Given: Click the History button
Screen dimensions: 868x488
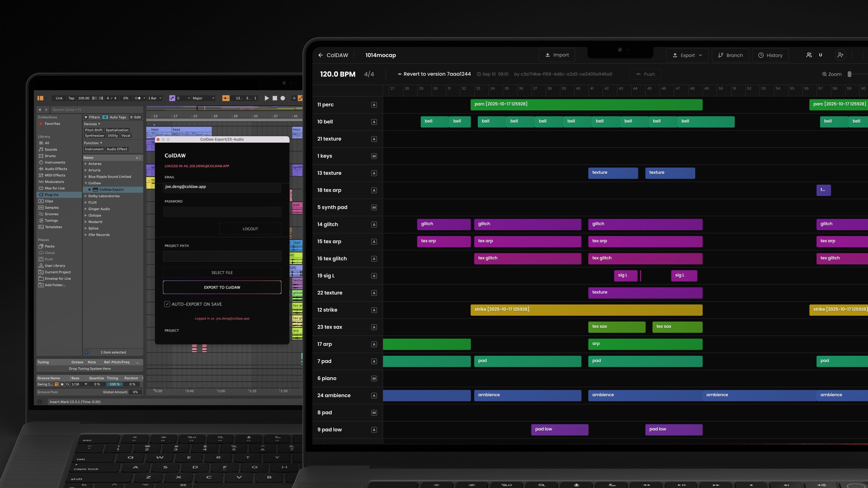Looking at the screenshot, I should click(770, 55).
